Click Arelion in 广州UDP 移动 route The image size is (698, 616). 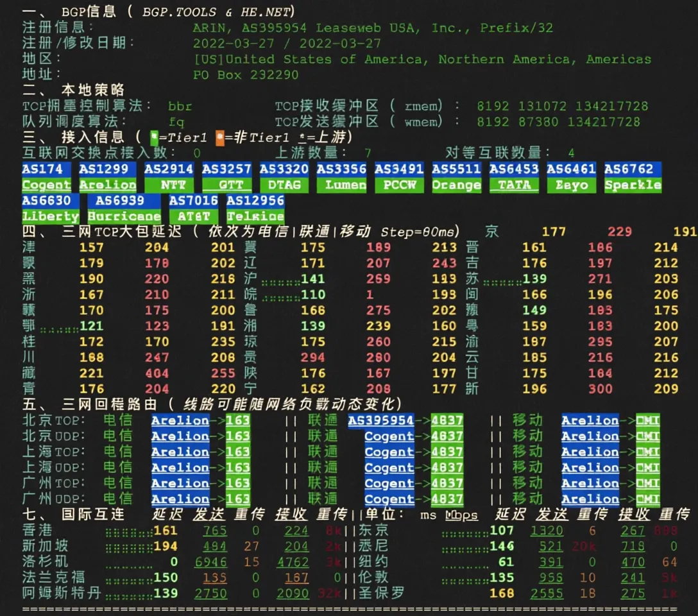click(590, 499)
